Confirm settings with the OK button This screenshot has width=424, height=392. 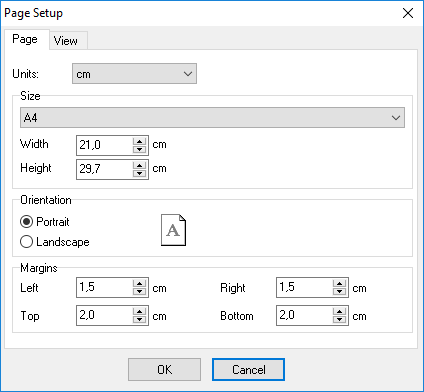[164, 370]
